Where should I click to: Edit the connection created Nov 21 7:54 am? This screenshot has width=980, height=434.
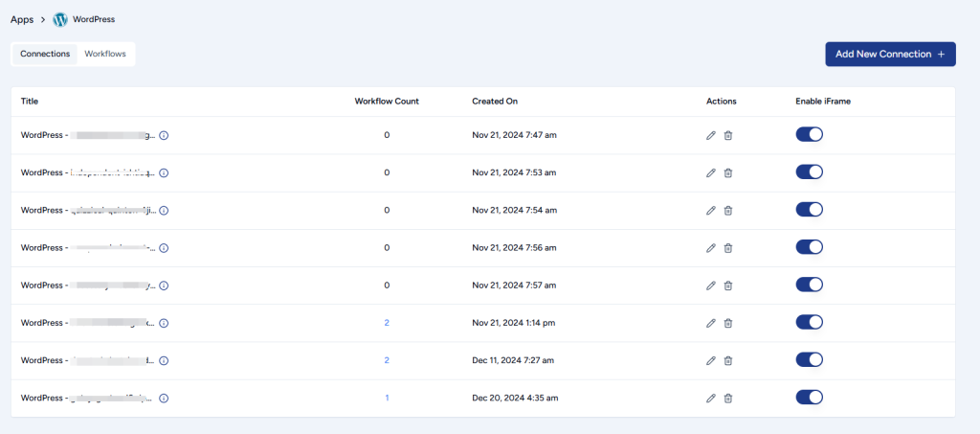tap(710, 211)
